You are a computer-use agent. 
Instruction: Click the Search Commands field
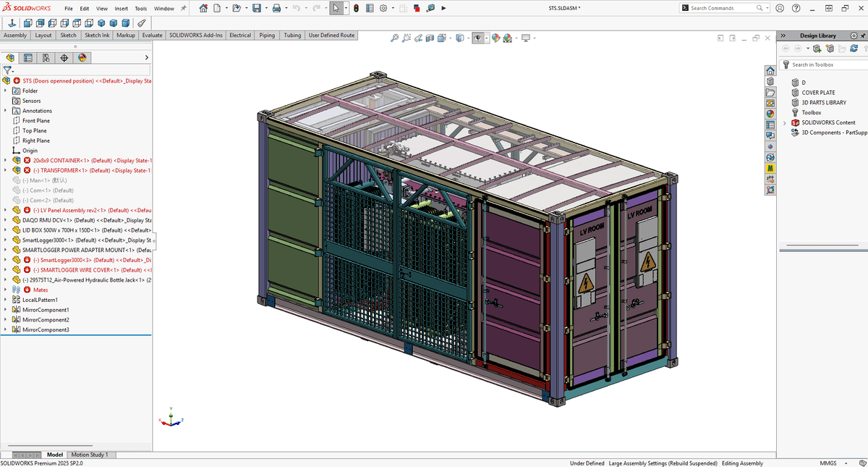click(716, 8)
